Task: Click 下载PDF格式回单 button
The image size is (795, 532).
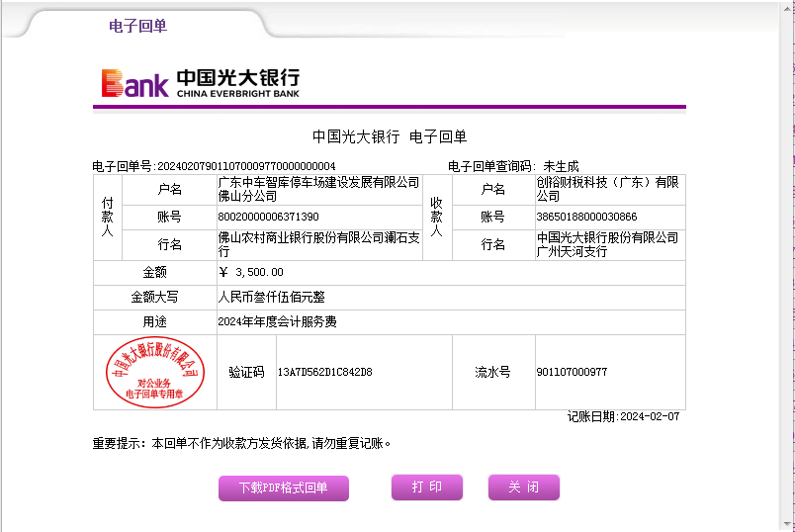Action: tap(284, 488)
